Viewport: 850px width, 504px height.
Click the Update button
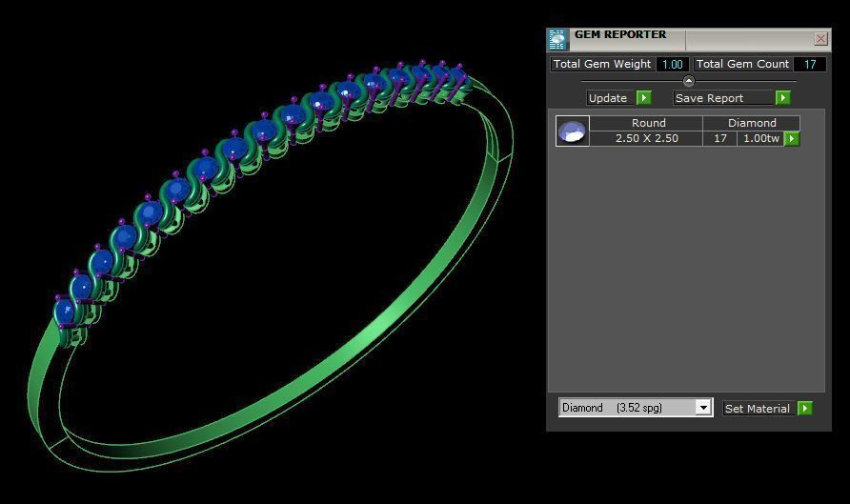[x=612, y=98]
